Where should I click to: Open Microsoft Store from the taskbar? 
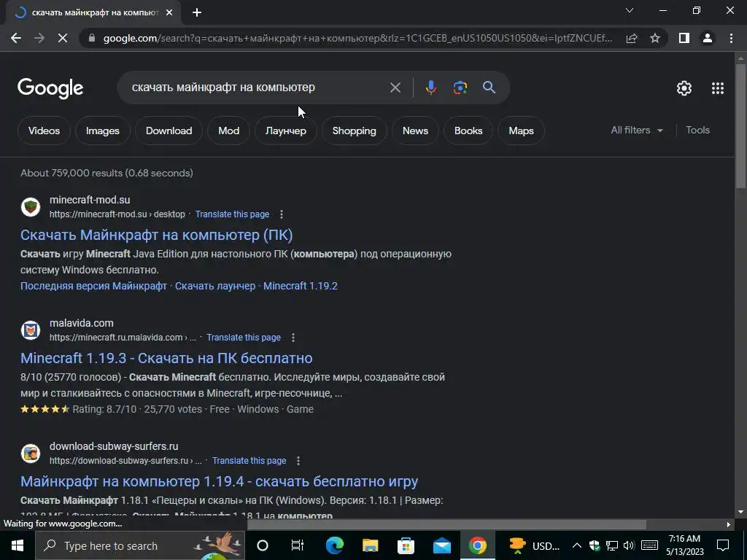coord(406,545)
